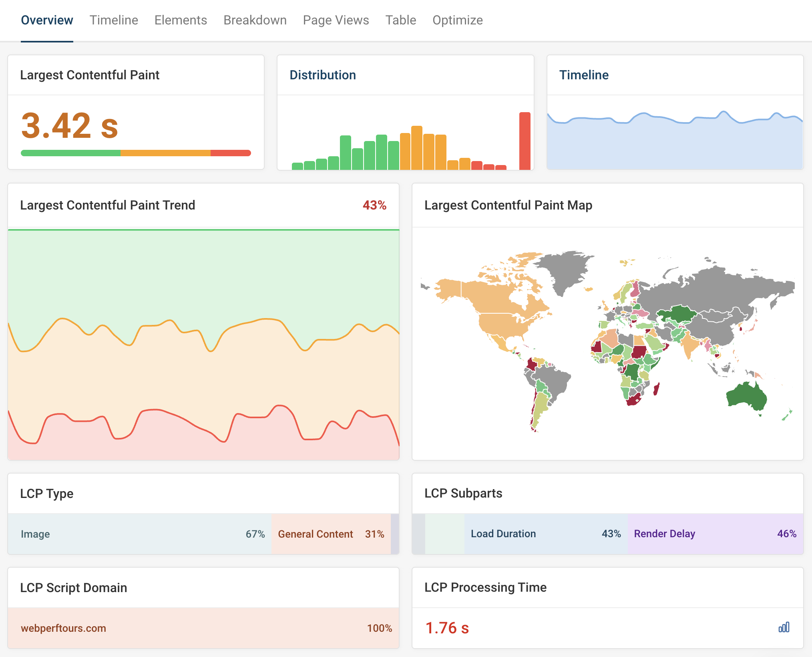
Task: Open the Distribution card title link
Action: pos(322,75)
